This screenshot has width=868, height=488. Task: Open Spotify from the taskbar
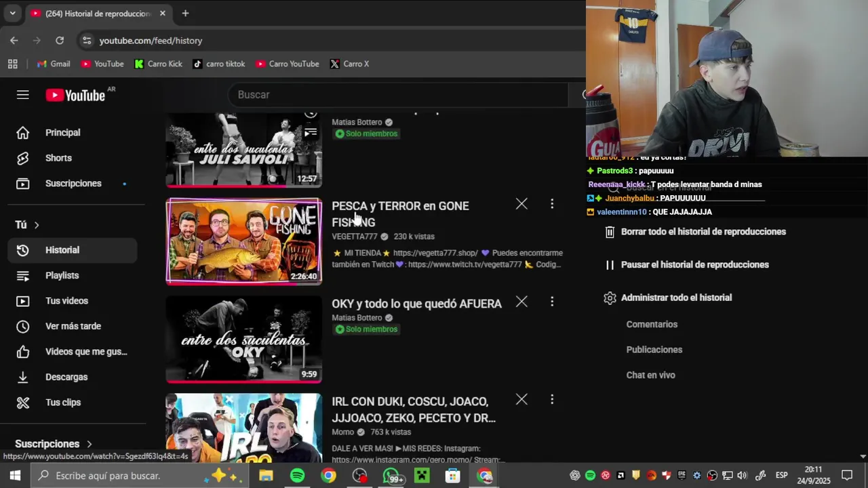[297, 476]
